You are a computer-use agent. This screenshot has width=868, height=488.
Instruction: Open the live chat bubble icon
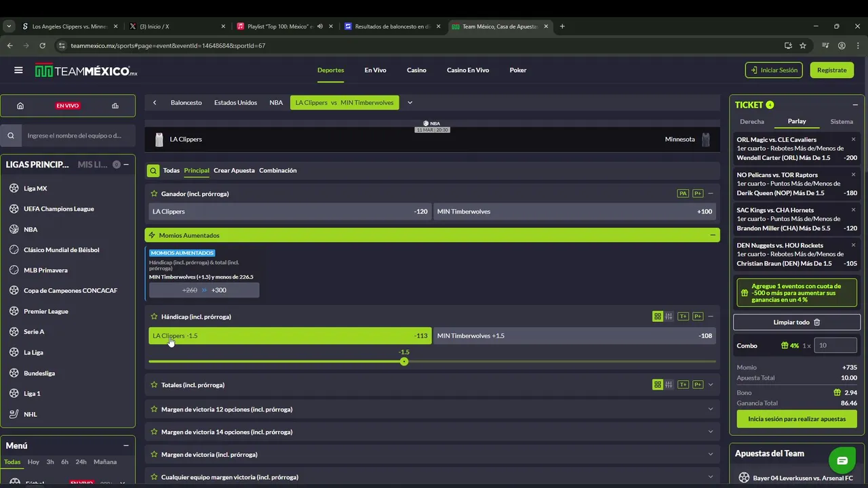842,461
